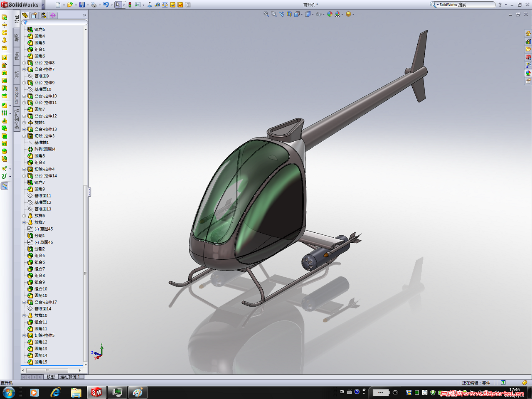Click the Undo icon
The width and height of the screenshot is (532, 399).
pos(106,5)
